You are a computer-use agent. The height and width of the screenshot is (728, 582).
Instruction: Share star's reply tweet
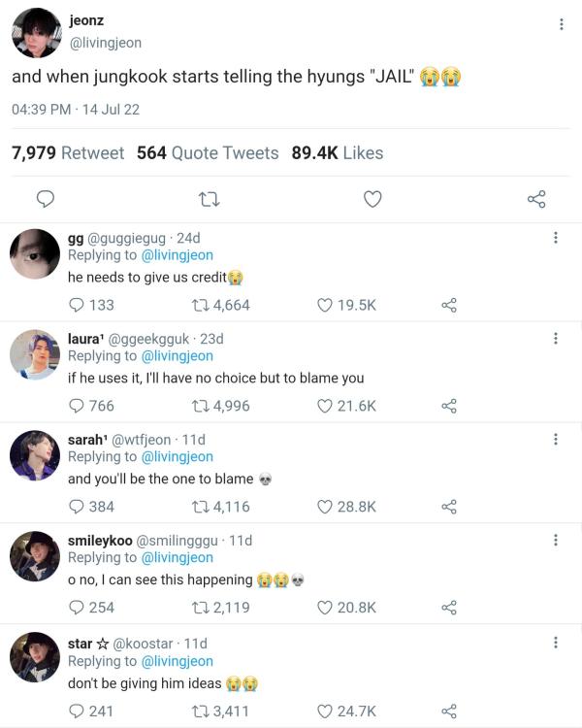click(x=448, y=711)
